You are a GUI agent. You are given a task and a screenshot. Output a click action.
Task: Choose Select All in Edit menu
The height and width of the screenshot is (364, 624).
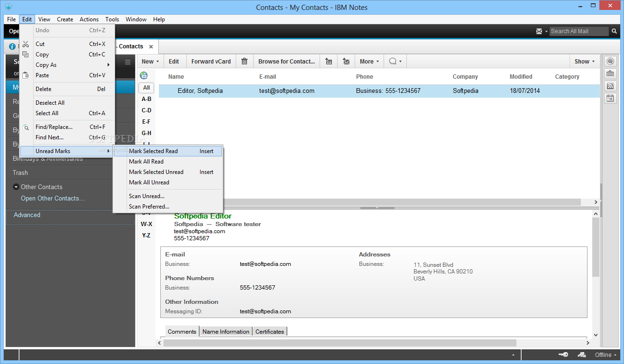67,113
